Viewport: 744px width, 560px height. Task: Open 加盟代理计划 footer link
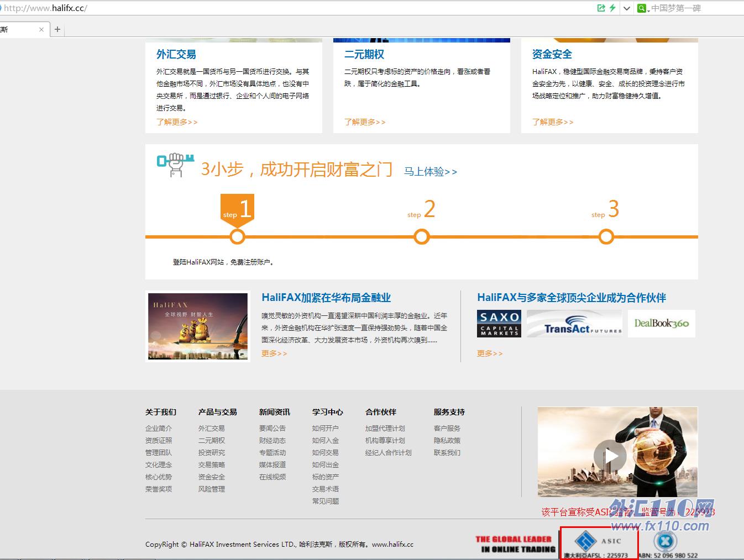click(x=385, y=429)
